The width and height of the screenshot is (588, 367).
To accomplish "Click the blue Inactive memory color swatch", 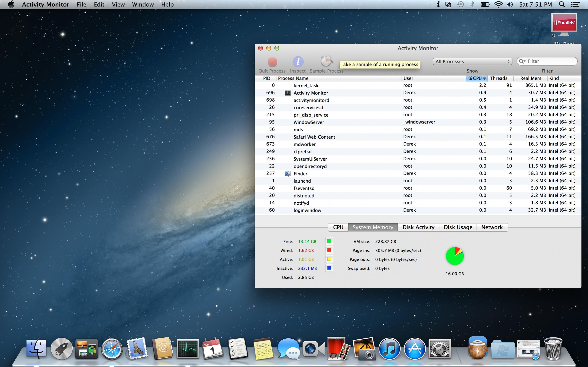I will coord(329,268).
